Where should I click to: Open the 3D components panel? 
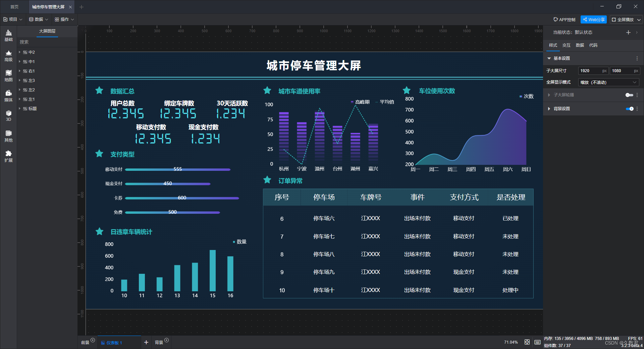pyautogui.click(x=8, y=116)
